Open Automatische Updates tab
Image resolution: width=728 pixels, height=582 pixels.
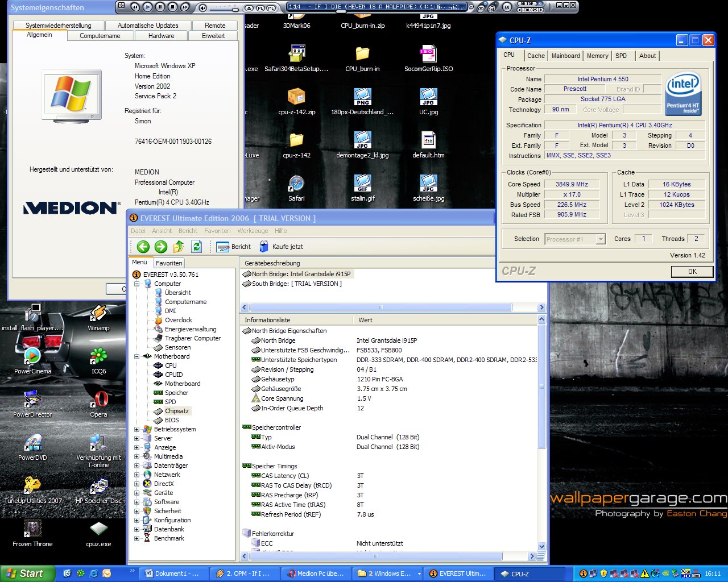coord(148,26)
